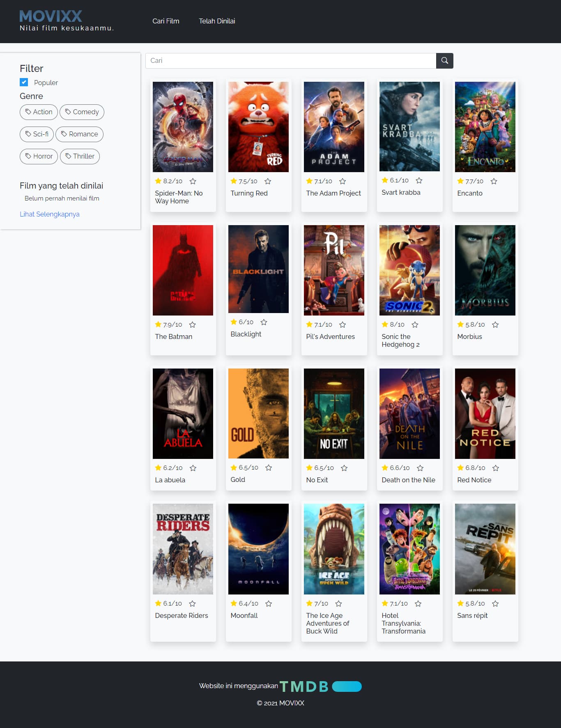Open the Blacklight poster
The width and height of the screenshot is (561, 728).
pos(258,269)
